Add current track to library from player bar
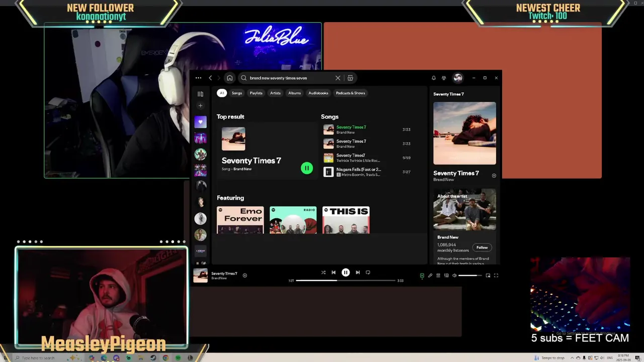This screenshot has width=644, height=362. (245, 276)
